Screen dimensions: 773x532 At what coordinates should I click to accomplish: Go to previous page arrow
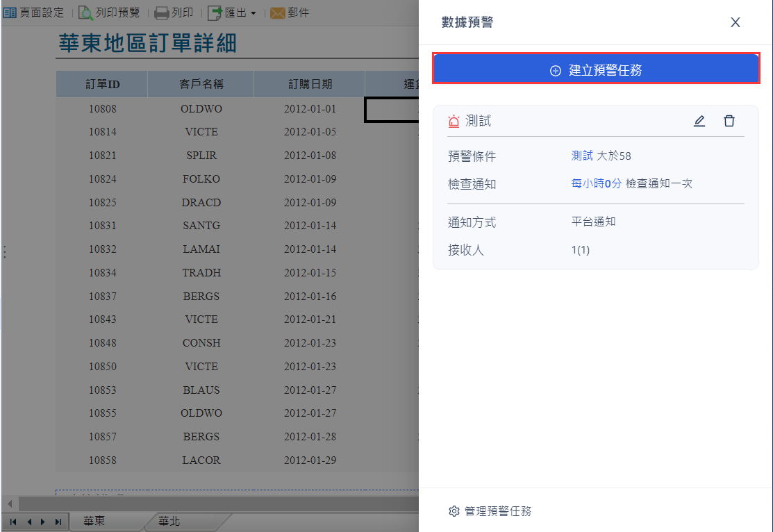tap(29, 522)
